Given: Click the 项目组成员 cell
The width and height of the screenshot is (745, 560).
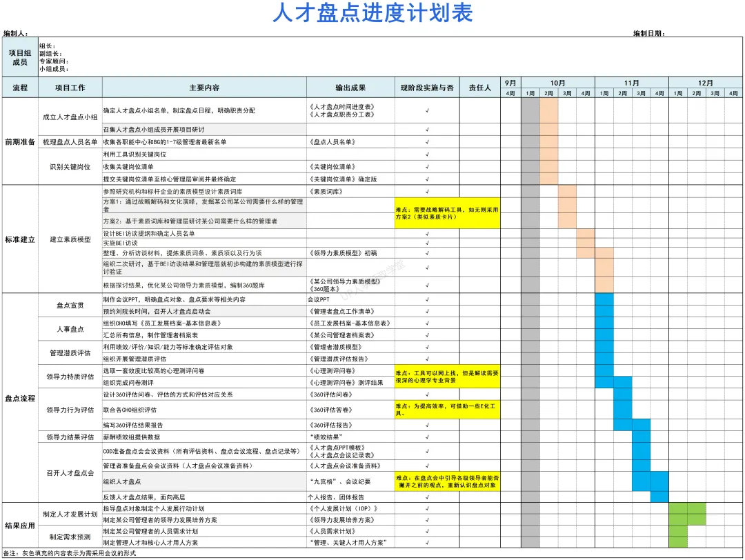Looking at the screenshot, I should point(20,57).
